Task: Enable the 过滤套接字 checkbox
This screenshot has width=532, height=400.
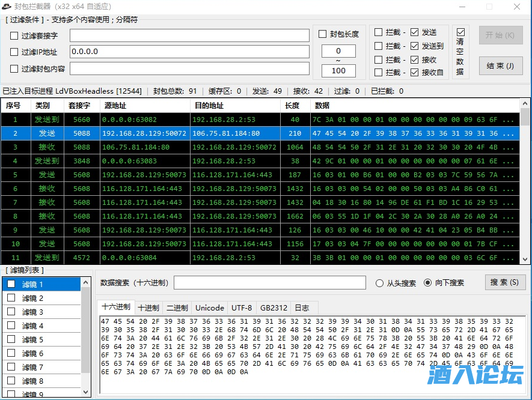Action: click(14, 36)
